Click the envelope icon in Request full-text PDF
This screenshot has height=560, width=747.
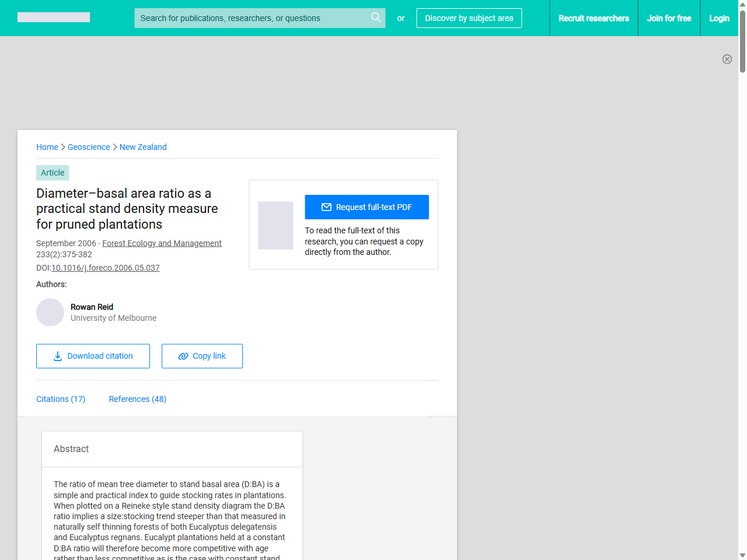point(326,207)
